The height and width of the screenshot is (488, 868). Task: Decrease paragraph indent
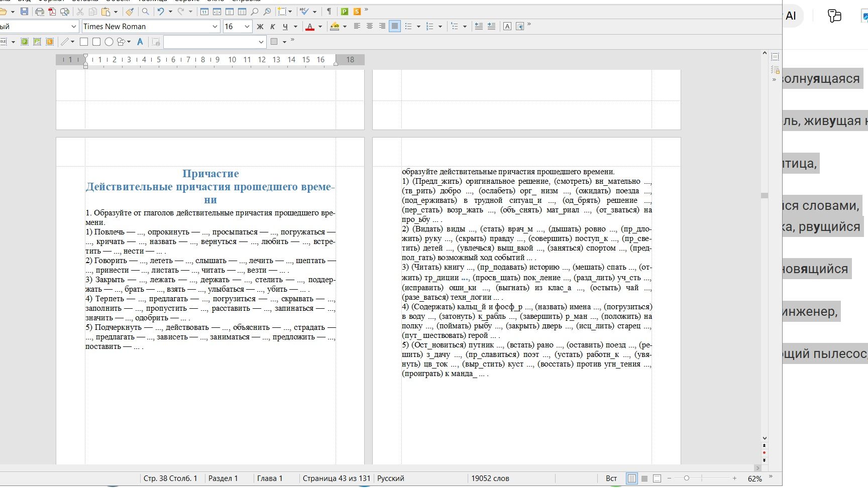(479, 27)
